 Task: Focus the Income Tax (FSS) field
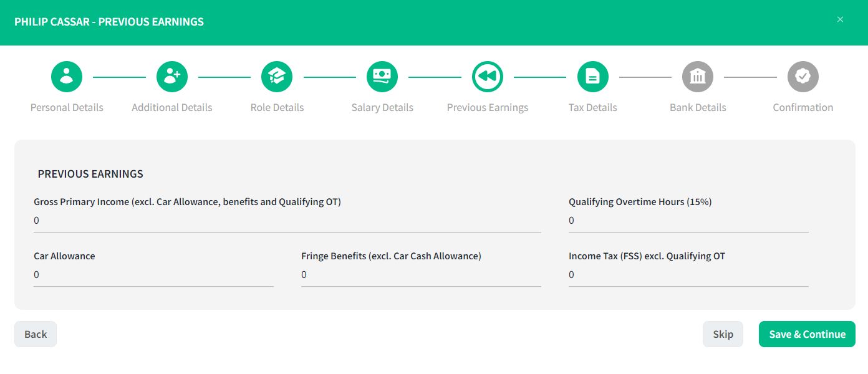[688, 275]
